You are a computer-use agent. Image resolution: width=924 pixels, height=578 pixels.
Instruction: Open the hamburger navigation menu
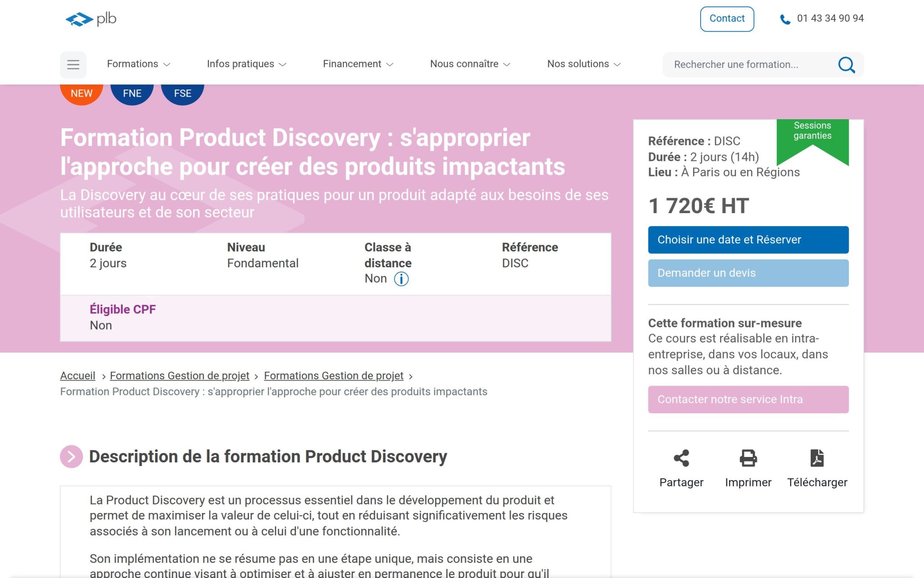[73, 65]
